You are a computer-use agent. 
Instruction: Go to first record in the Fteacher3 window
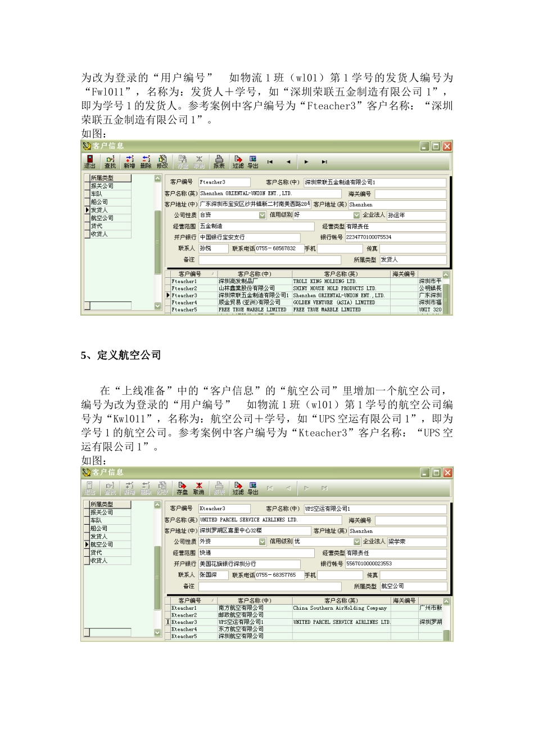coord(270,161)
